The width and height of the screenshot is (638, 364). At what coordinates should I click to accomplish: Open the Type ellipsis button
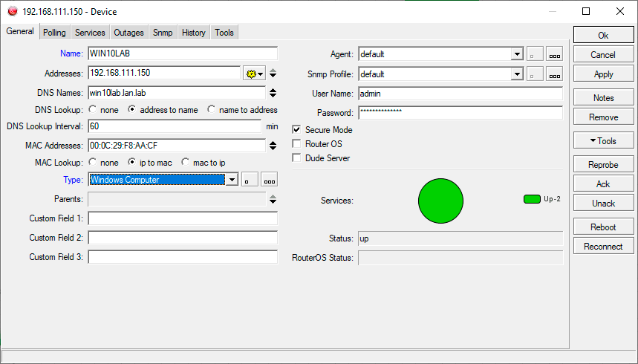[x=269, y=180]
